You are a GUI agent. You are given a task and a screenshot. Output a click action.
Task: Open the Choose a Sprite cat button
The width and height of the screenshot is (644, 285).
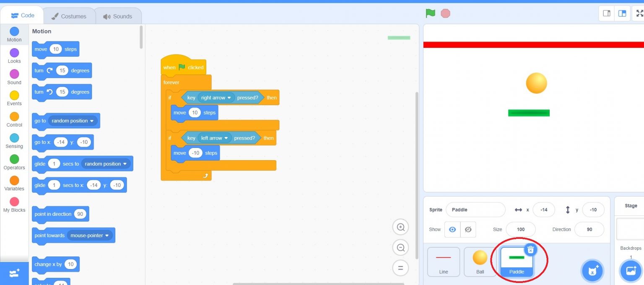point(592,271)
